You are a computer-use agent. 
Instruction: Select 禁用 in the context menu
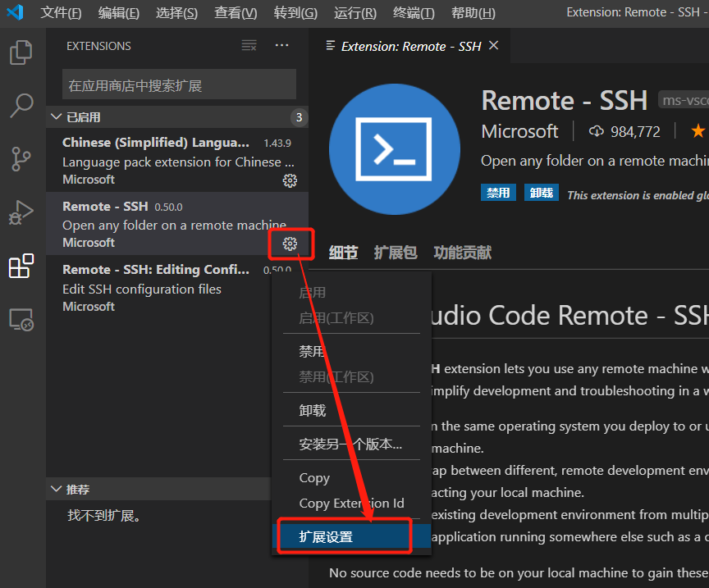pos(351,351)
